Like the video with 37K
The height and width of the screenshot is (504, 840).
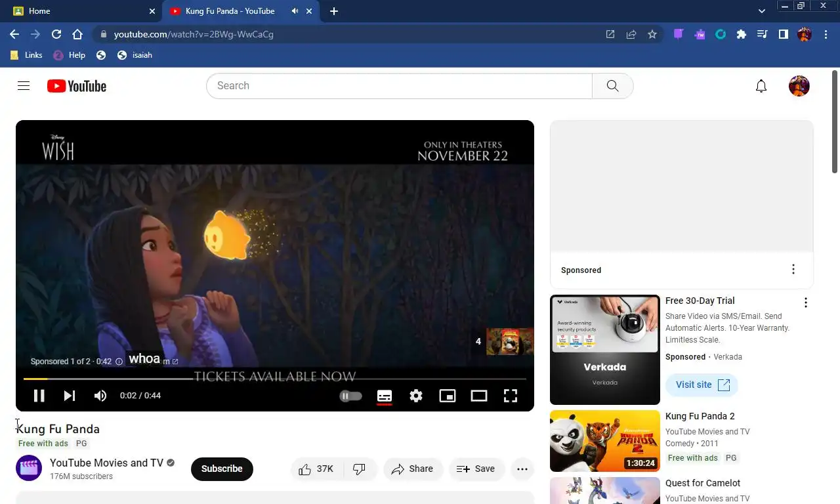click(317, 469)
